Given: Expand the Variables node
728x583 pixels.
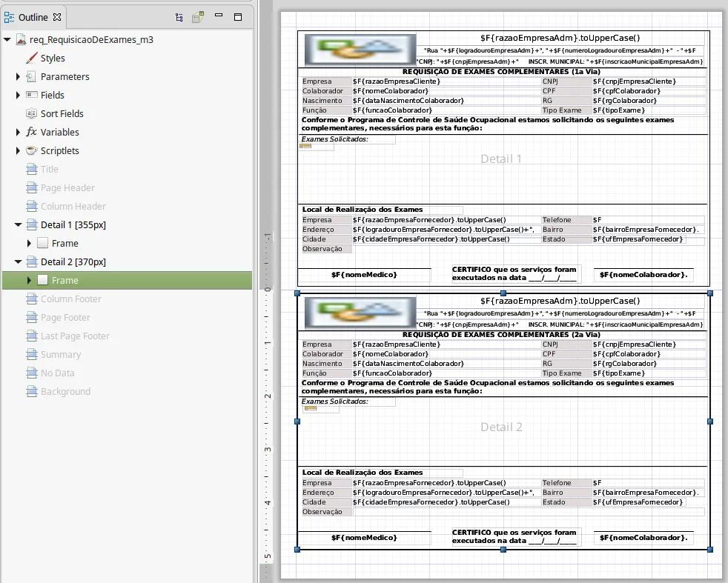Looking at the screenshot, I should tap(18, 132).
